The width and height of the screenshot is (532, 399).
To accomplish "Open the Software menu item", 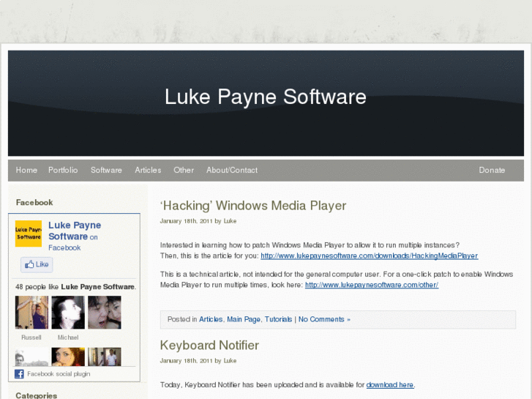I will pos(106,170).
